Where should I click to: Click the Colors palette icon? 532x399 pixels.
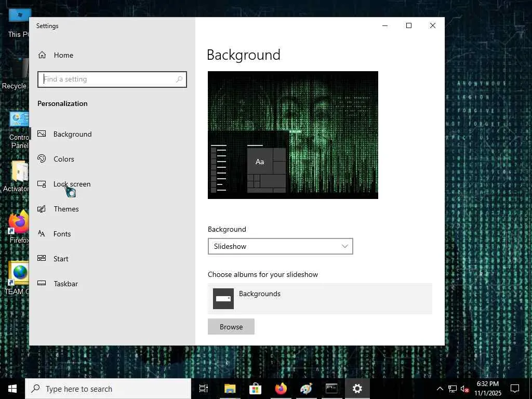(42, 159)
